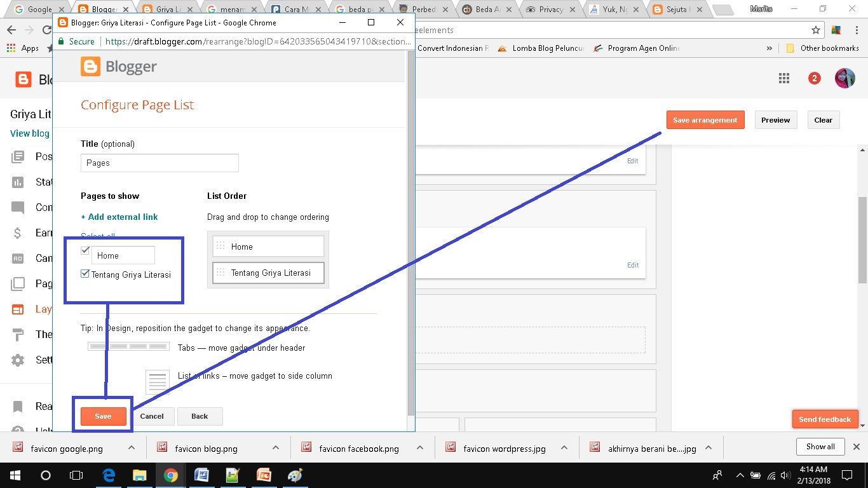Screen dimensions: 868x488
Task: Open notifications via the red badge icon
Action: [814, 78]
